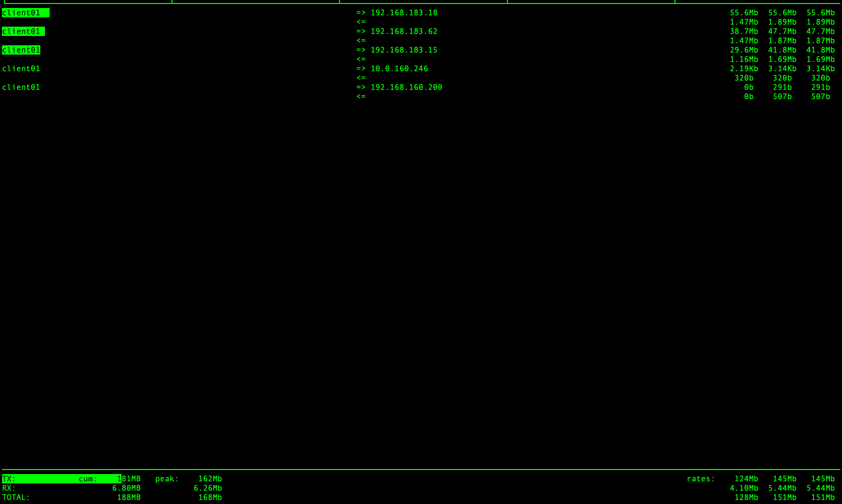Click the 168Mb total peak value
Viewport: 842px width, 504px height.
tap(210, 497)
